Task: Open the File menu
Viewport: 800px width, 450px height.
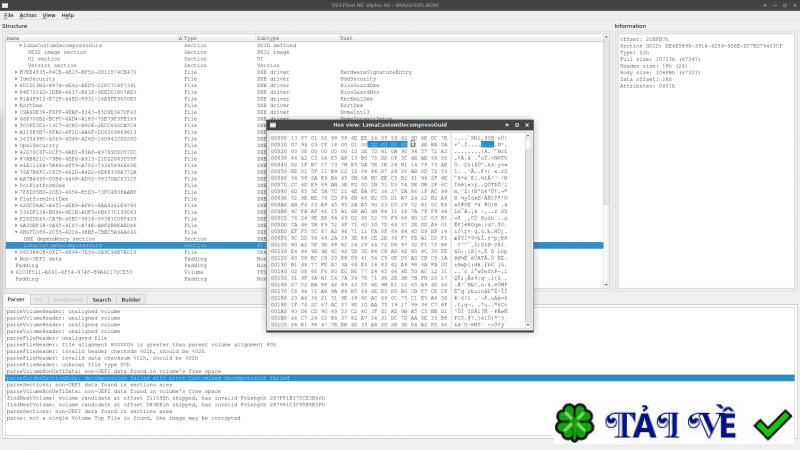Action: click(8, 15)
